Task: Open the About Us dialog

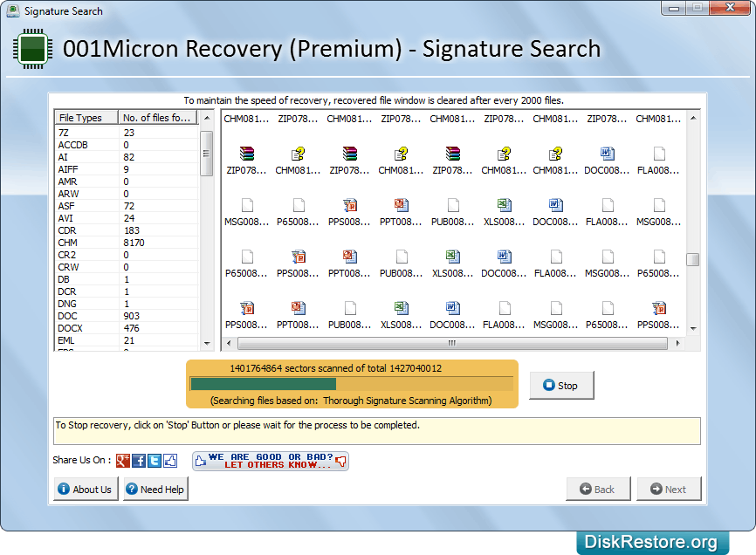Action: click(86, 490)
